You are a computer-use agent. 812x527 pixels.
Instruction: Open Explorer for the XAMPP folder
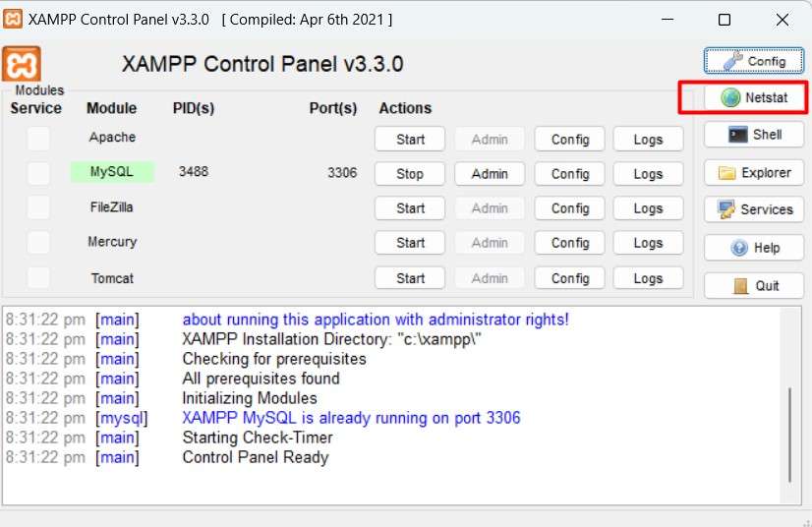tap(753, 173)
